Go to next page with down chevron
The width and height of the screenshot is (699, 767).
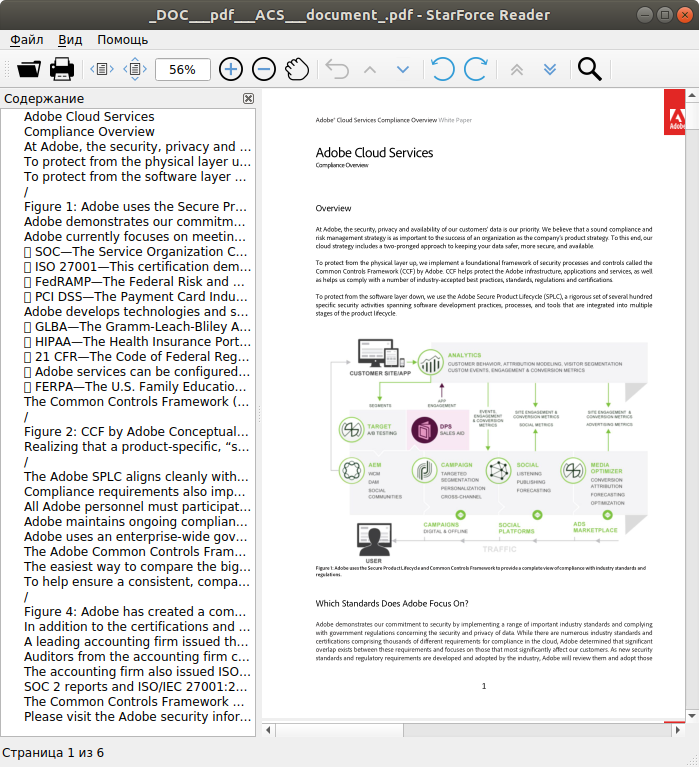click(x=403, y=69)
